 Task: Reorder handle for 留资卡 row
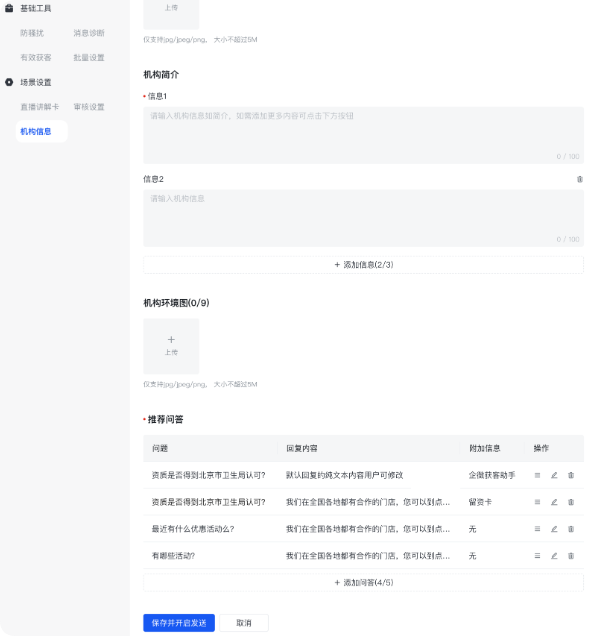[x=537, y=502]
